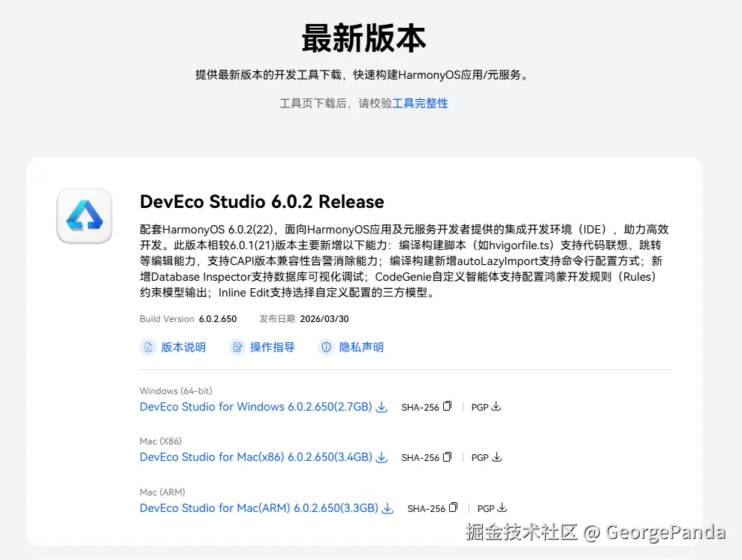Click the DevEco Studio 6.0.2 Release title

point(261,201)
